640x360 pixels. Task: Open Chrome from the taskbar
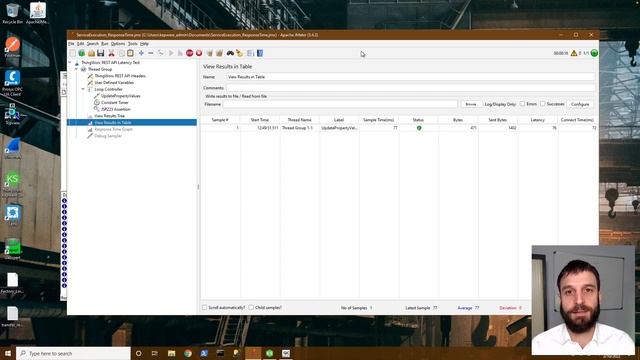pyautogui.click(x=188, y=353)
